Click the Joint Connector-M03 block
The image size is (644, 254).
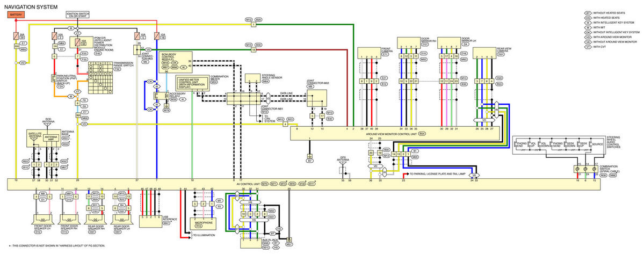point(137,49)
